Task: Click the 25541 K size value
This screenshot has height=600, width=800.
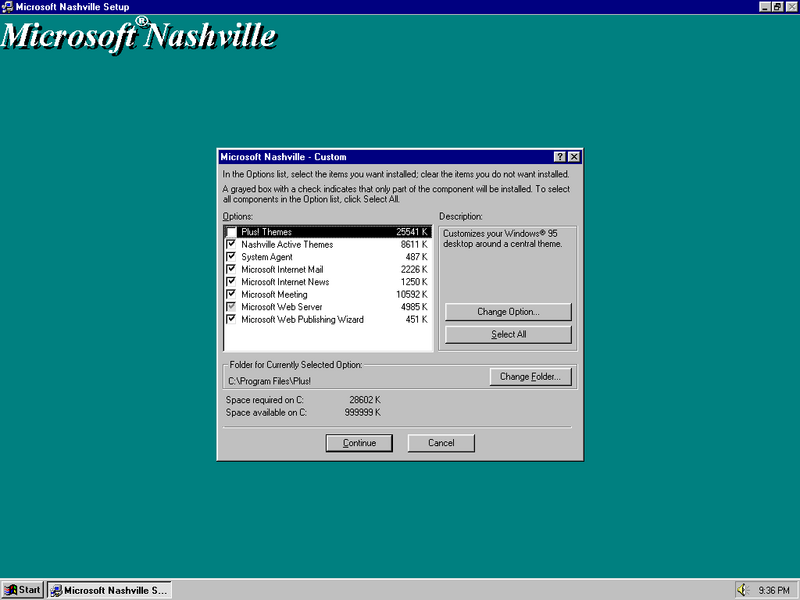Action: [412, 232]
